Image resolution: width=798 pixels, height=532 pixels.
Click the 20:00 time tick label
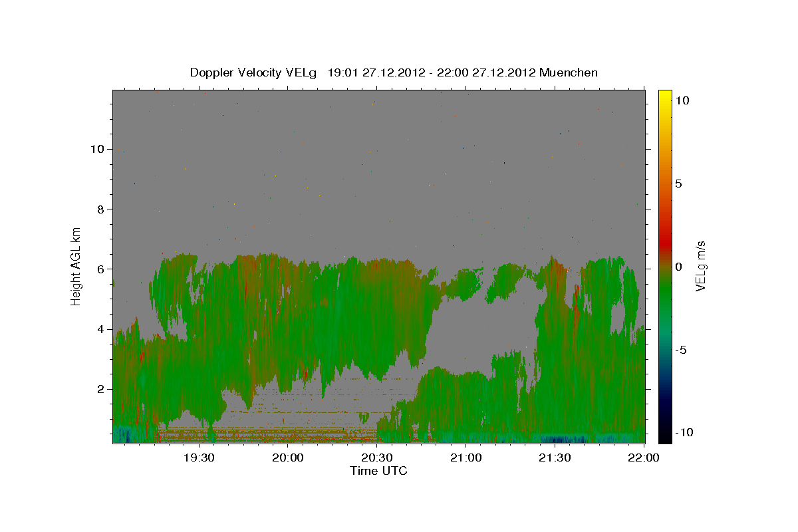pyautogui.click(x=288, y=458)
